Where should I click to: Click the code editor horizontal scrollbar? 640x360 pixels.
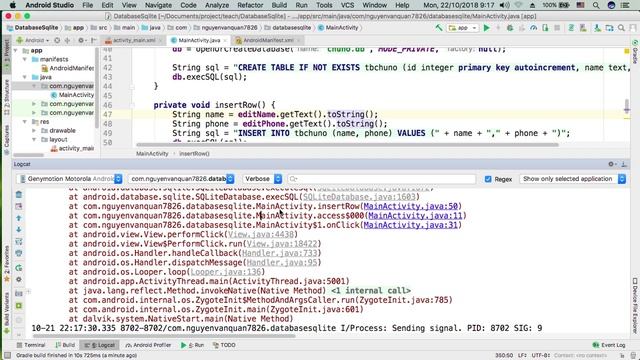(x=347, y=144)
